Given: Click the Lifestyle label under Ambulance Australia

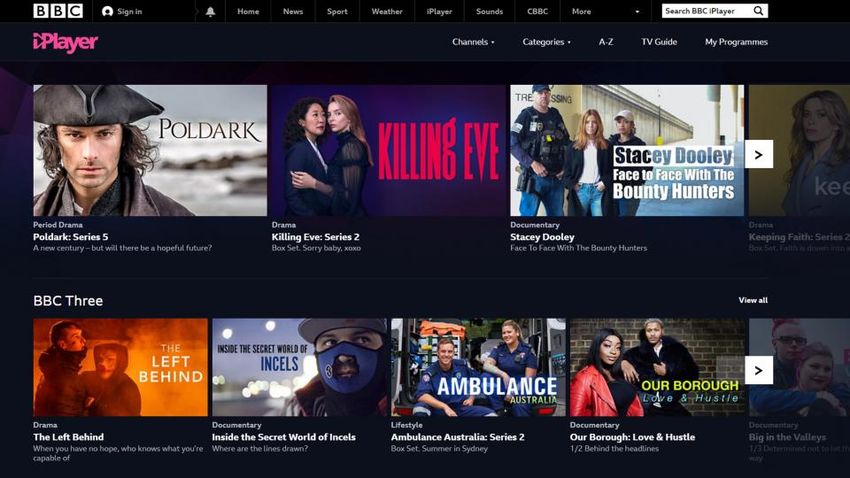Looking at the screenshot, I should (407, 425).
